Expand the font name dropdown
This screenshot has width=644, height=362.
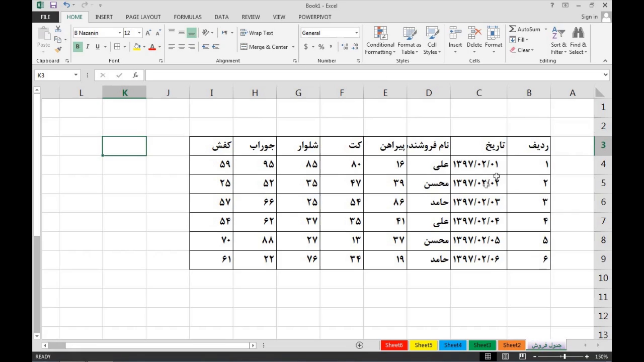120,33
